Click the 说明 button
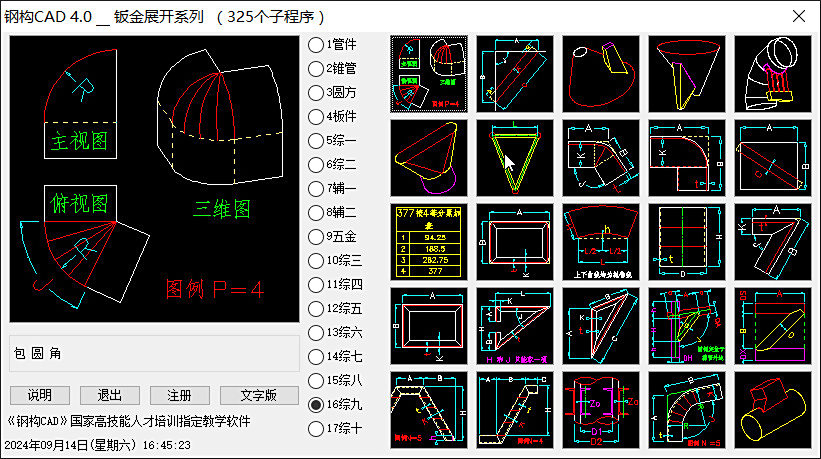The height and width of the screenshot is (459, 821). click(40, 395)
